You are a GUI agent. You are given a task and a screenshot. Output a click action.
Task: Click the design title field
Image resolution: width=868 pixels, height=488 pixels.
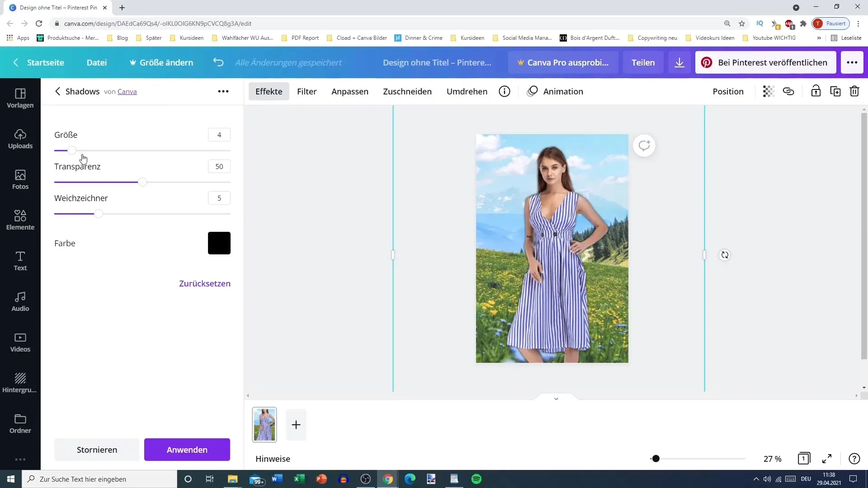point(437,62)
